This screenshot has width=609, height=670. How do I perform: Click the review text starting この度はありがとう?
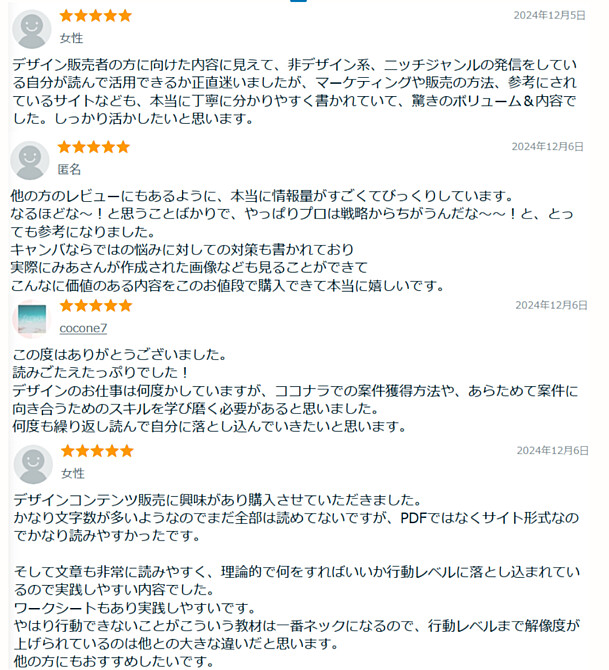[295, 391]
